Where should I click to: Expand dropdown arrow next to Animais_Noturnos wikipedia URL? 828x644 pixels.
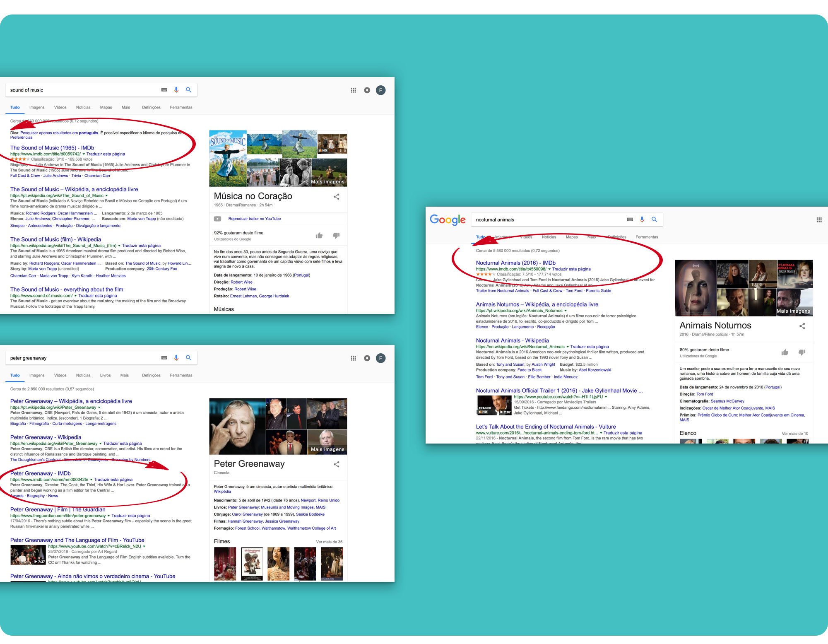click(x=566, y=311)
